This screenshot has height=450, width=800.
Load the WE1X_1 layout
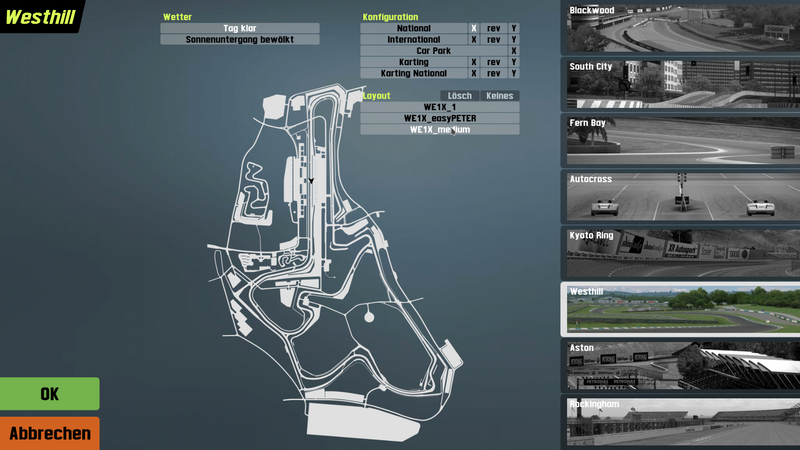coord(440,107)
